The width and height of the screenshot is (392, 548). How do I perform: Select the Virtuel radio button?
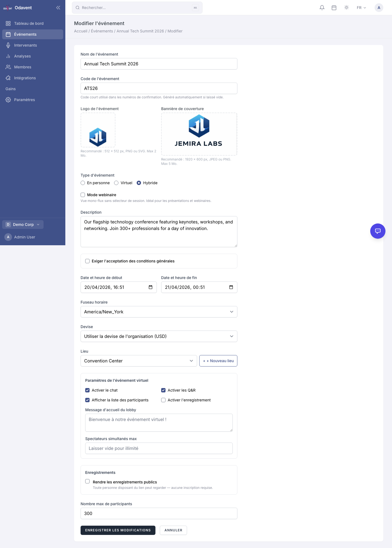tap(116, 183)
